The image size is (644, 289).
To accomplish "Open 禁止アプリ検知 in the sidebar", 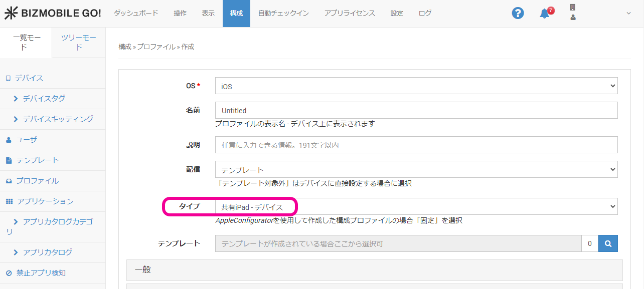I will point(41,273).
